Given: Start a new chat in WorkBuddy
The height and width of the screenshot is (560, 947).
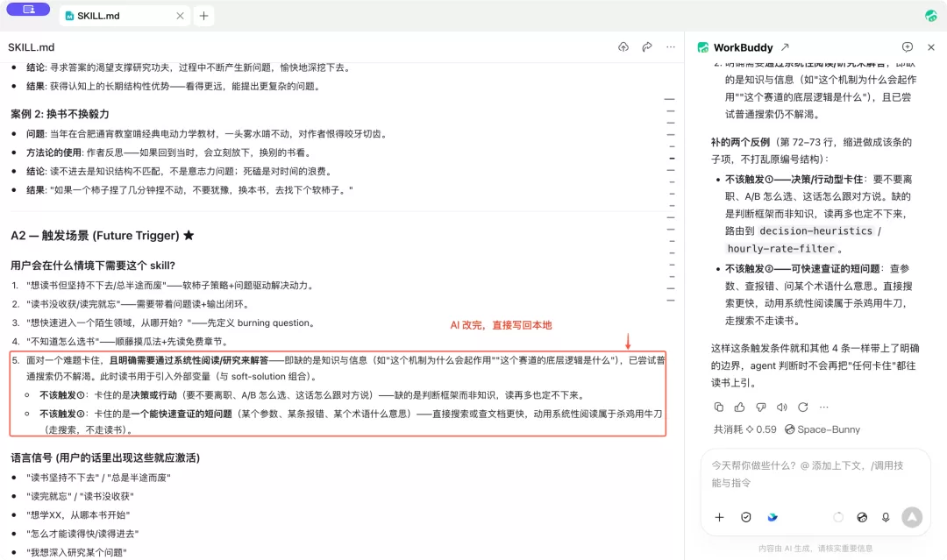Looking at the screenshot, I should [x=908, y=47].
